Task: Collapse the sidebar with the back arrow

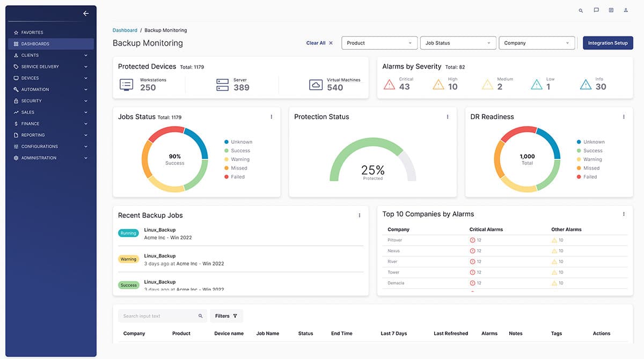Action: click(86, 13)
